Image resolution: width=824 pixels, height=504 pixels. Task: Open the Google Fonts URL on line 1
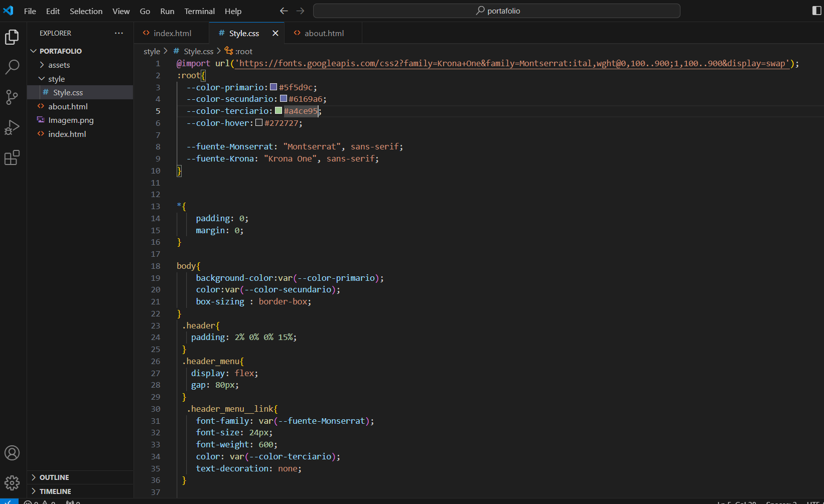click(511, 63)
